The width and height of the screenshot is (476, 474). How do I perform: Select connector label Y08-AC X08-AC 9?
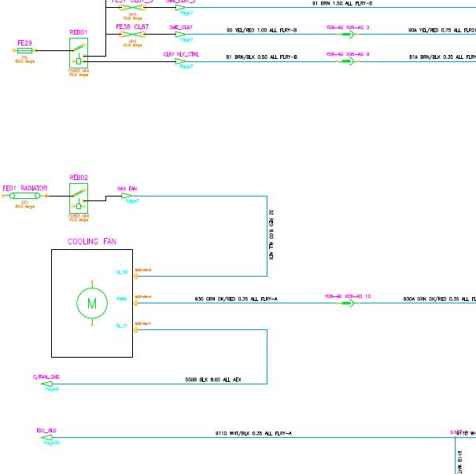tap(348, 54)
